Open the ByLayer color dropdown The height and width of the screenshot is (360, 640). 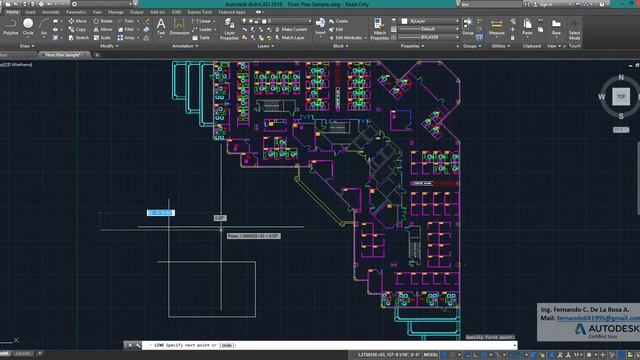click(429, 21)
